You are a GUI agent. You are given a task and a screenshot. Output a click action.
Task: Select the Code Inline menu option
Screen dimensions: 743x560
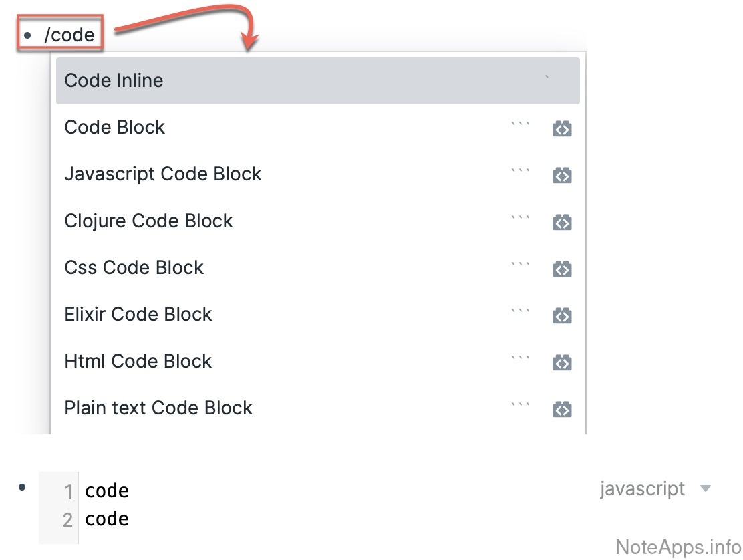[114, 81]
